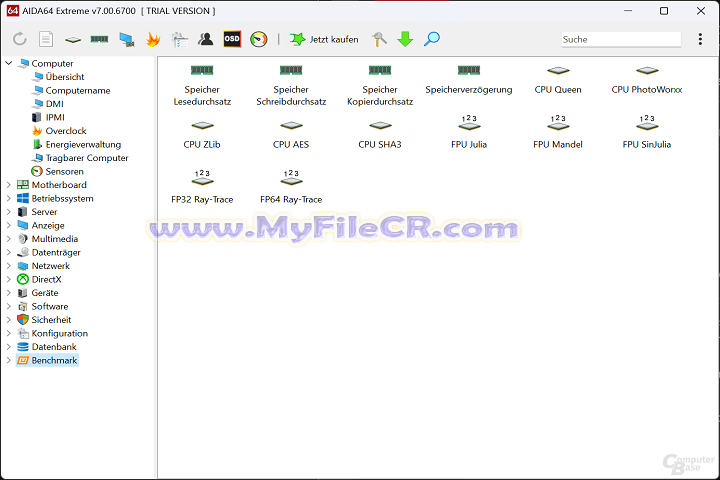
Task: Select the Datenbank tree item
Action: point(47,347)
